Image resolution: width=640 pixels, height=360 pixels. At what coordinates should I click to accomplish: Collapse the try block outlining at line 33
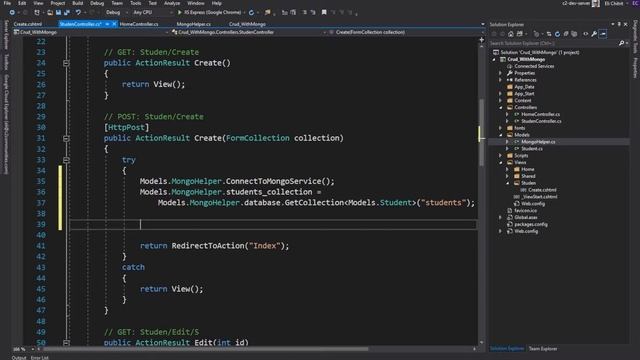pyautogui.click(x=66, y=160)
